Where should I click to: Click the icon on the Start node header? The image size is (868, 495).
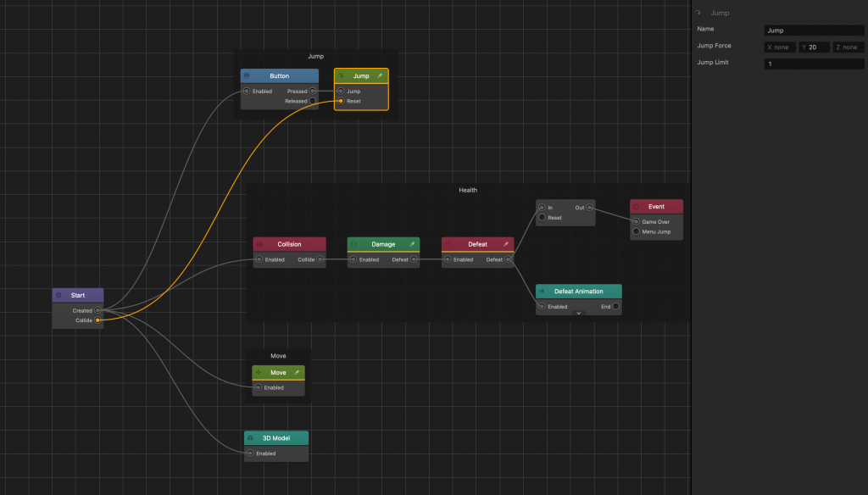coord(58,295)
